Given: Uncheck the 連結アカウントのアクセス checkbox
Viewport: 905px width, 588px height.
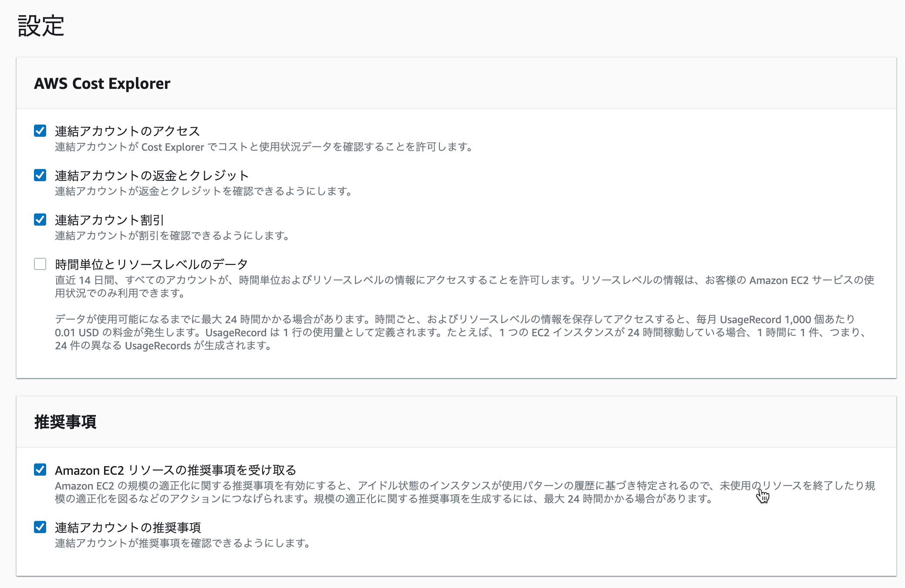Looking at the screenshot, I should coord(40,131).
